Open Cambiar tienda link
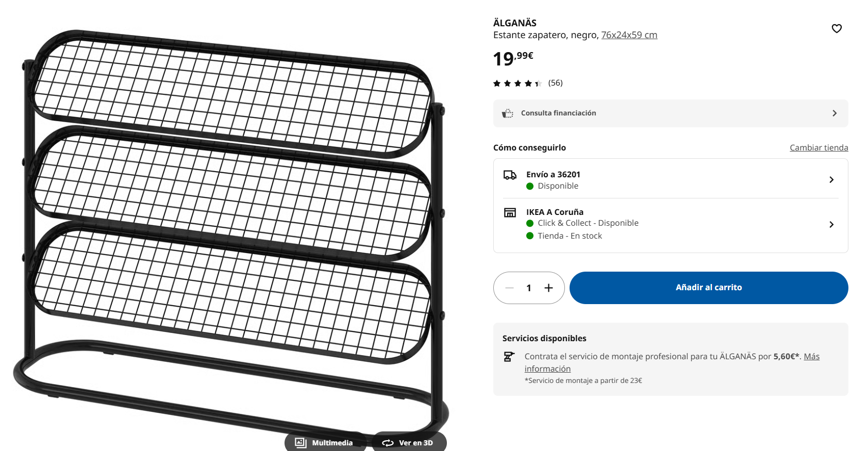The image size is (868, 451). pyautogui.click(x=819, y=148)
